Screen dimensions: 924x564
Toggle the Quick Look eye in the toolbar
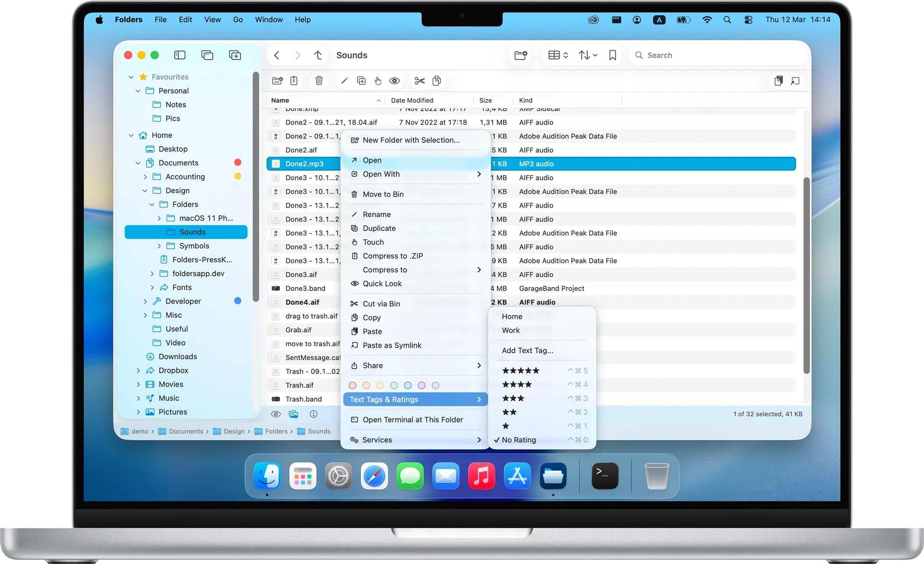pos(395,81)
